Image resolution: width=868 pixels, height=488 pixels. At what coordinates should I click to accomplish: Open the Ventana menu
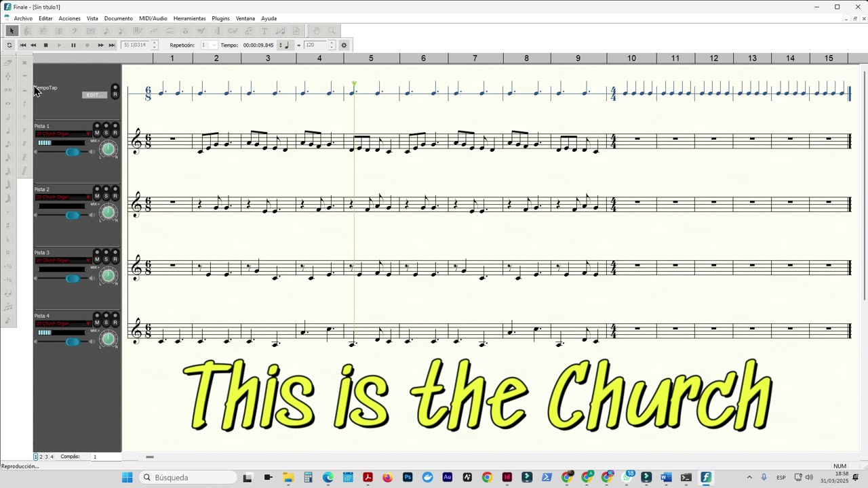pos(245,18)
